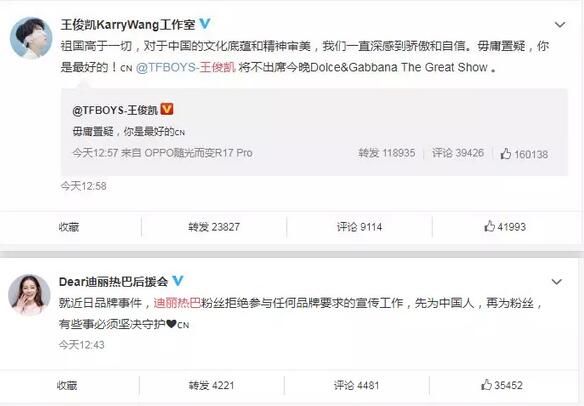Open the 王俊凯KarryWang工作室 profile avatar
This screenshot has width=584, height=406.
coord(31,38)
